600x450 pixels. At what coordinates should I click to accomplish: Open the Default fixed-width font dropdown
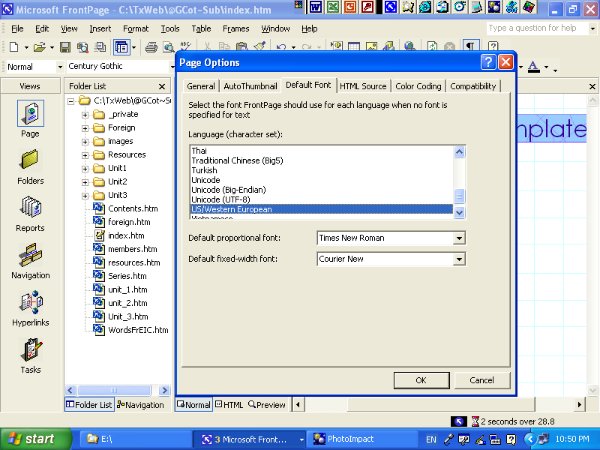(x=459, y=259)
